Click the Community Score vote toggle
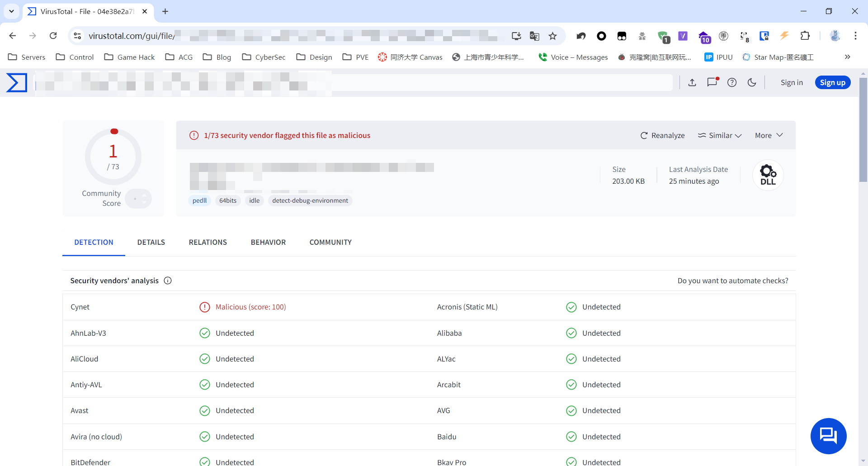 click(138, 199)
